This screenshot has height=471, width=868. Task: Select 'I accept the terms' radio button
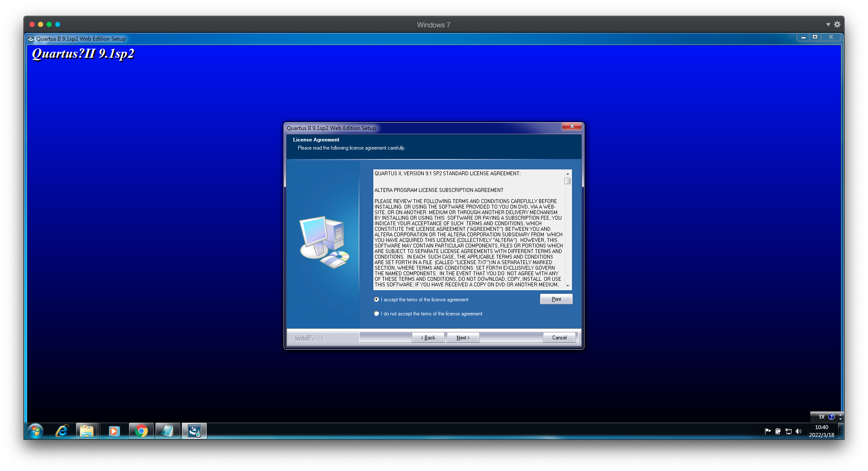376,300
